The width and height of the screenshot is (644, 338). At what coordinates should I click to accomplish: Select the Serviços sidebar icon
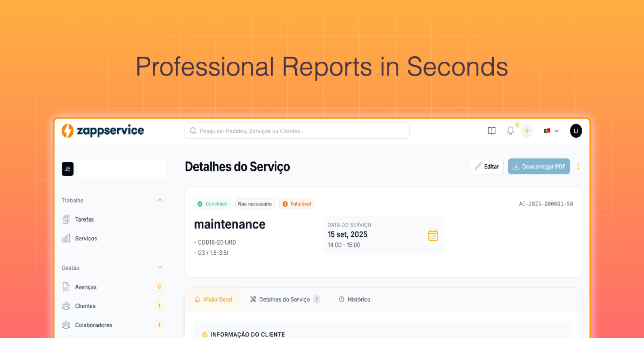(x=66, y=238)
